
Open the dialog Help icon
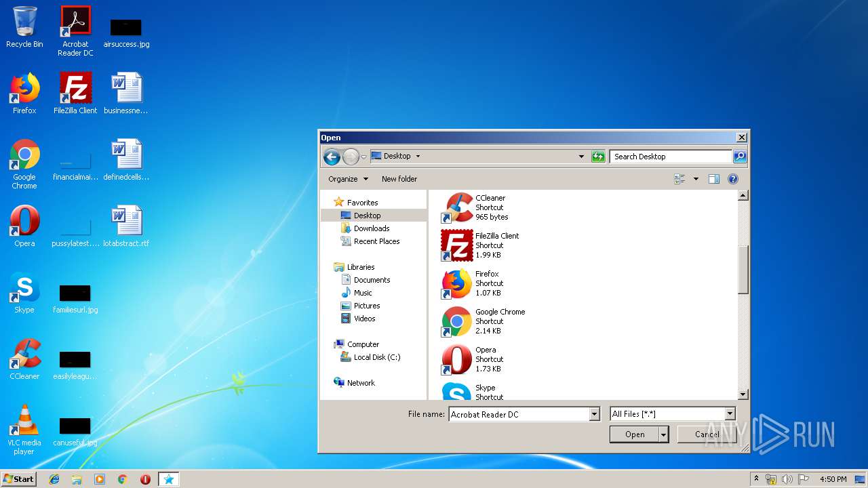pos(732,179)
